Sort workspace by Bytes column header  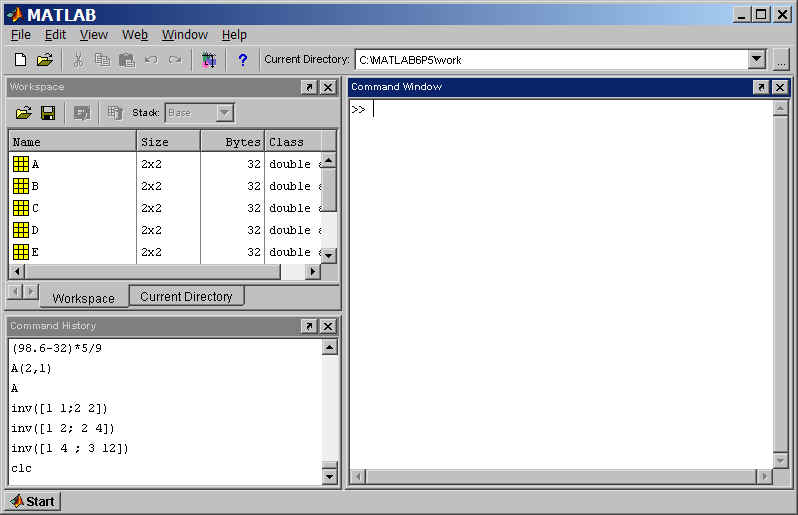pyautogui.click(x=233, y=141)
